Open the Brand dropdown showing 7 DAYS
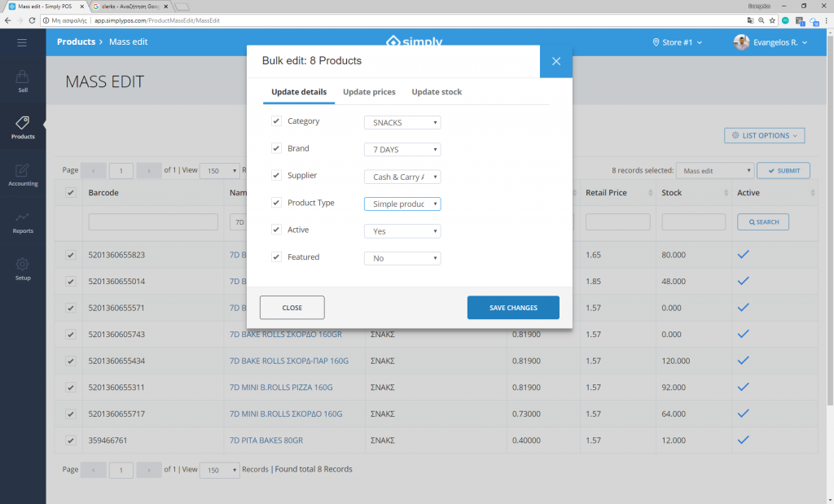The width and height of the screenshot is (834, 504). point(402,148)
